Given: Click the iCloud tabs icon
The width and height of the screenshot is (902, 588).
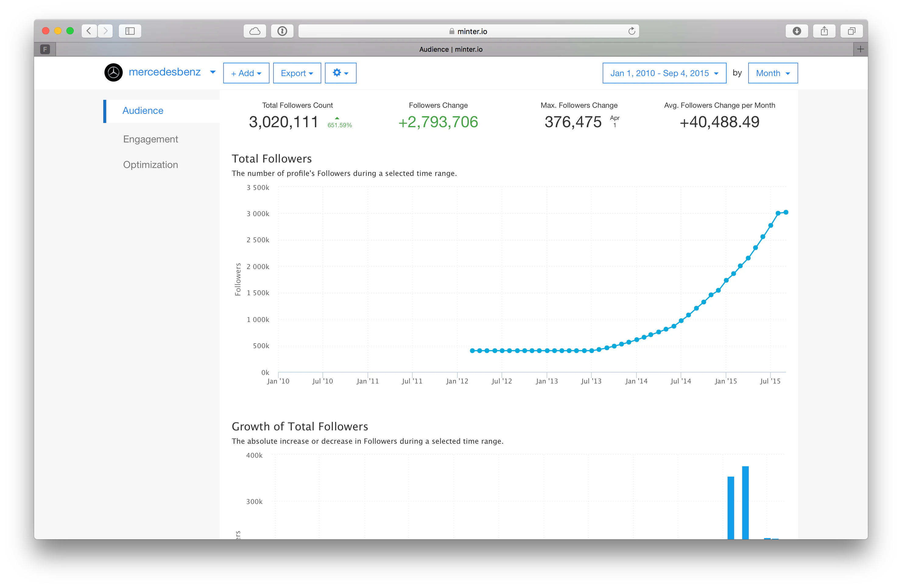Looking at the screenshot, I should tap(255, 31).
